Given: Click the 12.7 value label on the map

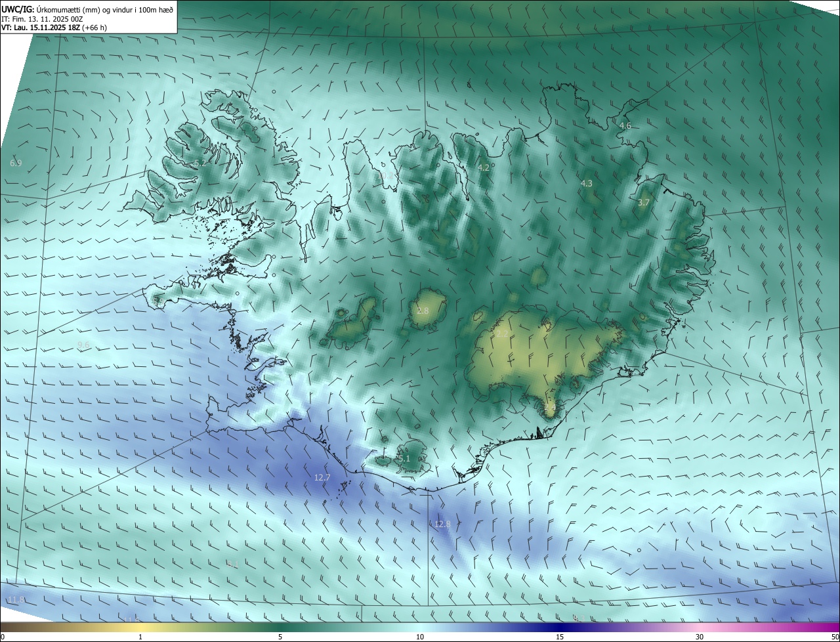Looking at the screenshot, I should tap(322, 478).
